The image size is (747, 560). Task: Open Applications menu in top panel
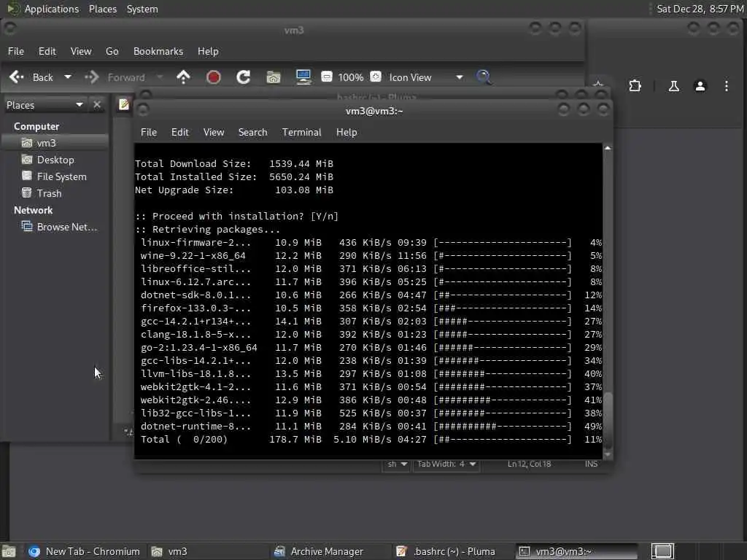point(43,9)
